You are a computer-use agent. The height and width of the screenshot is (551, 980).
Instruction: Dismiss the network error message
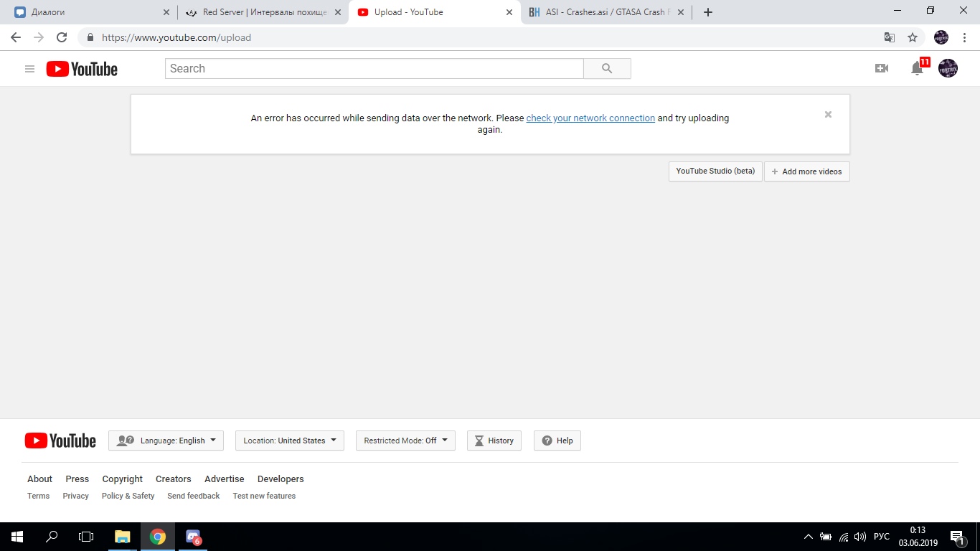tap(828, 115)
